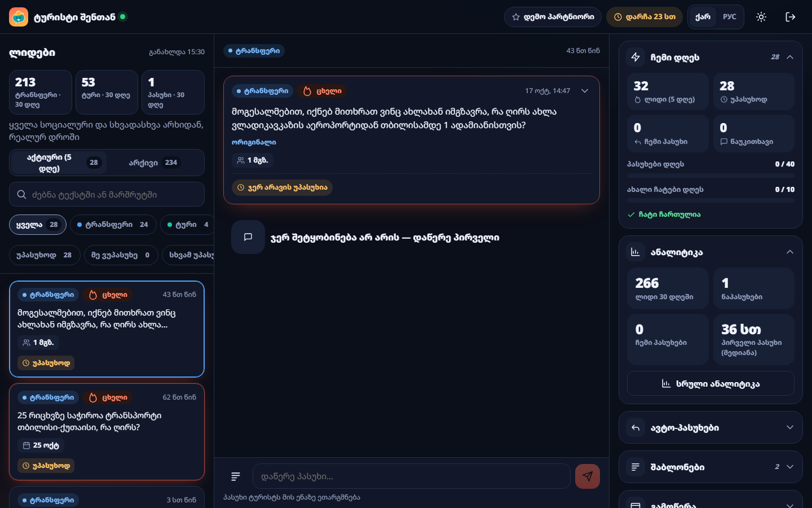Screen dimensions: 812x508
Task: Select the უპასუხოდ filter chip
Action: point(45,255)
